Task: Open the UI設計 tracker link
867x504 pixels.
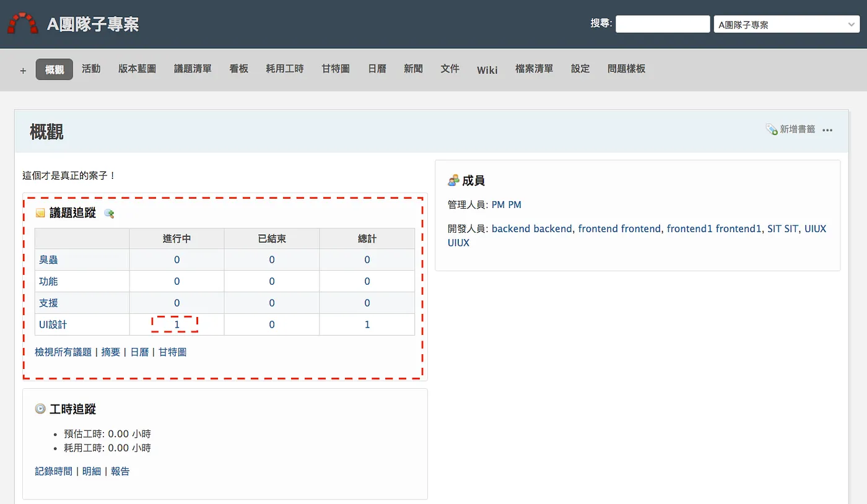Action: pos(53,325)
